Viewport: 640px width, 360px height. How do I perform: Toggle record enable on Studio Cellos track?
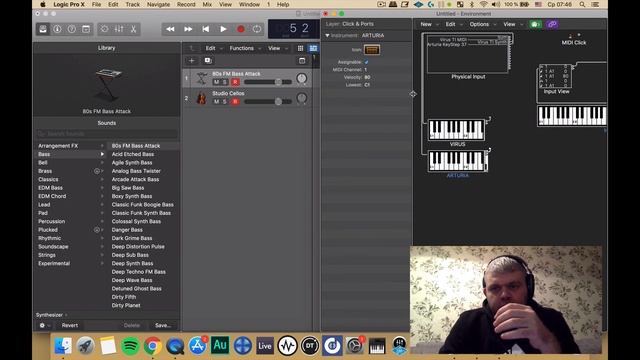click(x=235, y=101)
